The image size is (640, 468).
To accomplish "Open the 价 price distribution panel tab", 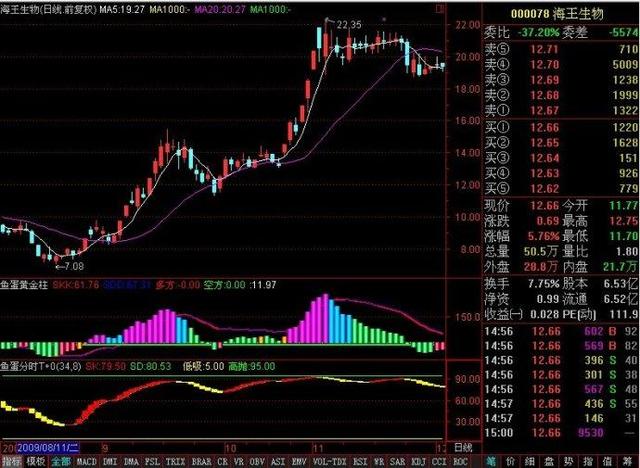I will (510, 461).
